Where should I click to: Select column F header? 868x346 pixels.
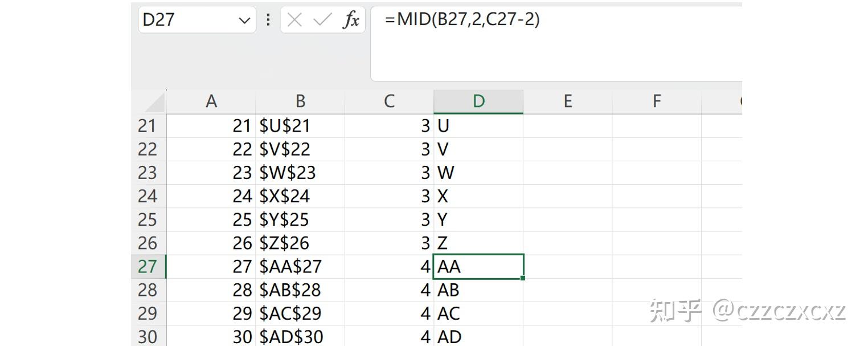(656, 101)
